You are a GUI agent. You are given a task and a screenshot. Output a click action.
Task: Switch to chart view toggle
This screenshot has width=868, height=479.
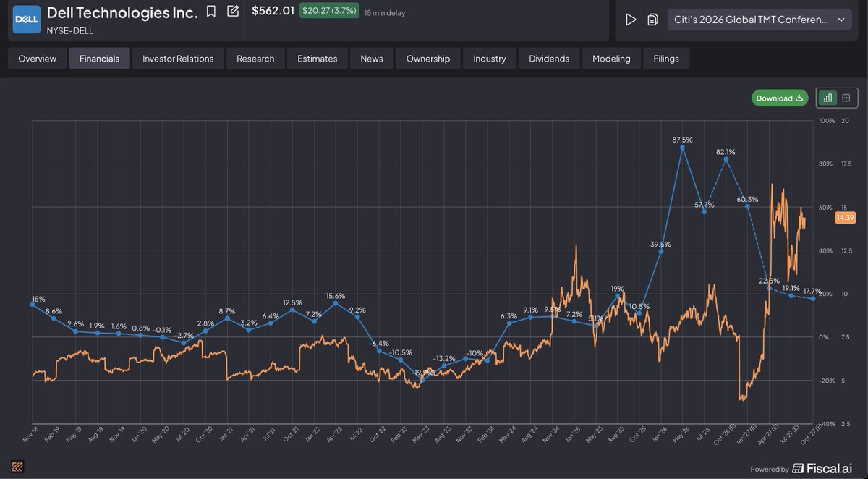click(x=827, y=98)
